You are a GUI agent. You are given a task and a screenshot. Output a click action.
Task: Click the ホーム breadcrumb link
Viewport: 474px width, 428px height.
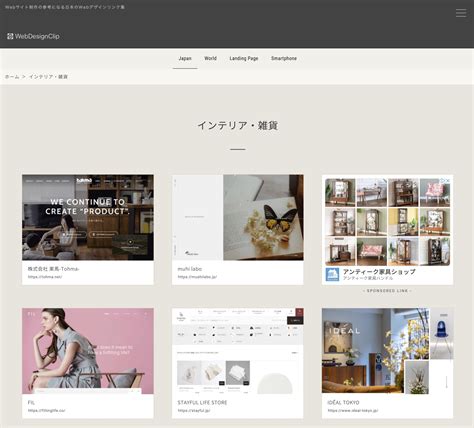[12, 77]
